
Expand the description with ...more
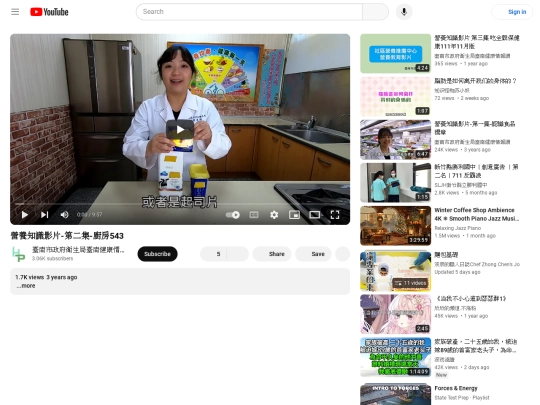tap(25, 286)
